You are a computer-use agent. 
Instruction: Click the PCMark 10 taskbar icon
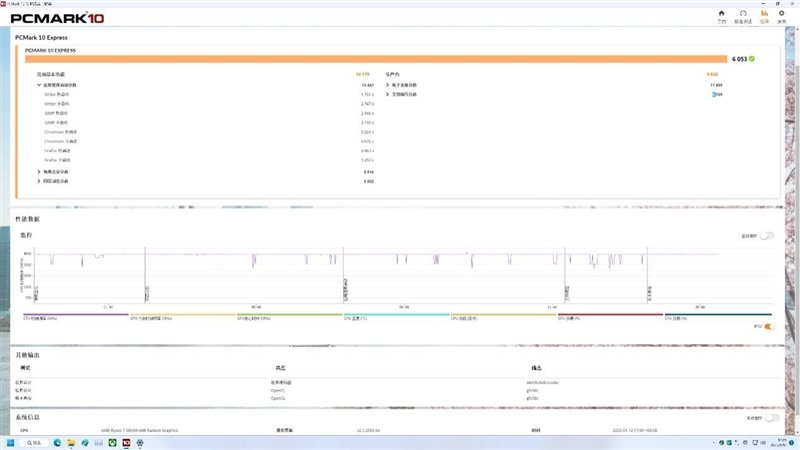tap(126, 443)
